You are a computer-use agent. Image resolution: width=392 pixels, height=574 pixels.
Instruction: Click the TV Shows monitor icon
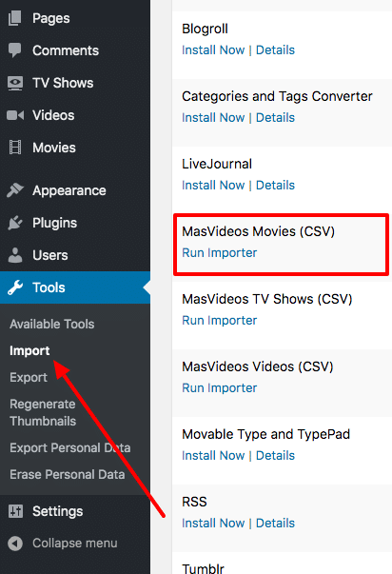pos(15,83)
